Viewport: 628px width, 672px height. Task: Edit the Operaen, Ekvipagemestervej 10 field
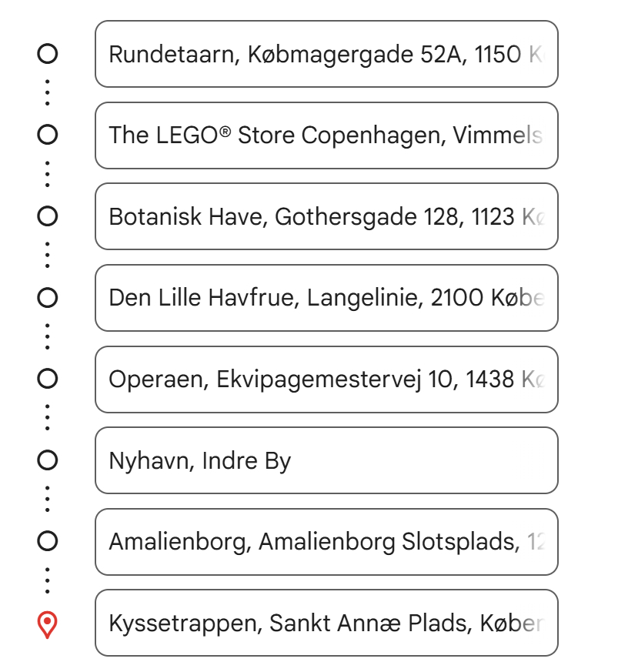click(x=326, y=379)
